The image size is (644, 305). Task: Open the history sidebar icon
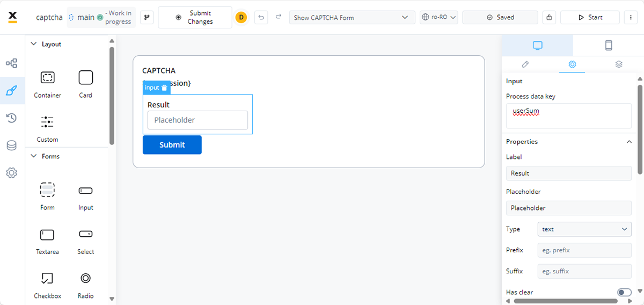12,118
